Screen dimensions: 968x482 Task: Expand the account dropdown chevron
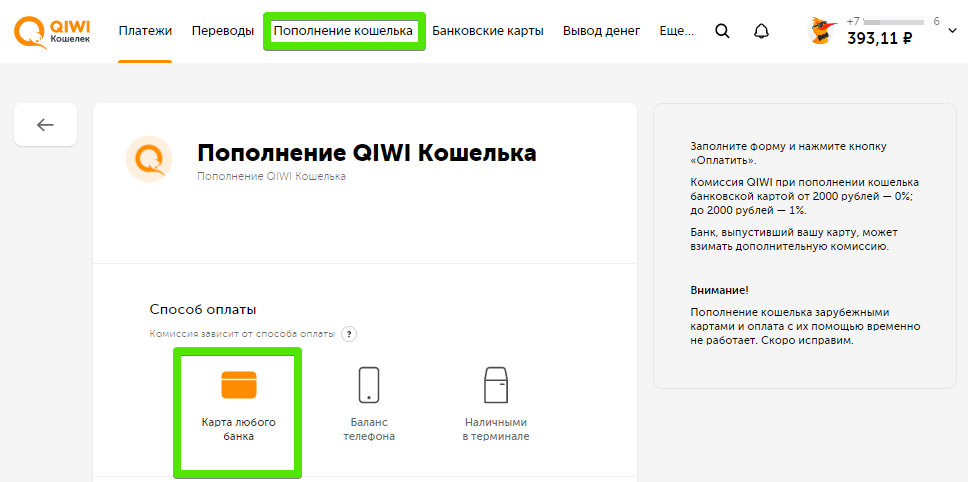(951, 31)
